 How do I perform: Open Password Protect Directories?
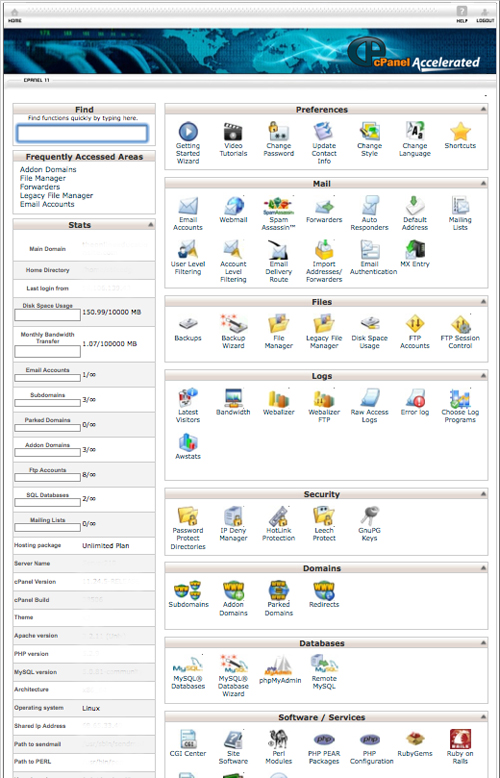point(188,516)
